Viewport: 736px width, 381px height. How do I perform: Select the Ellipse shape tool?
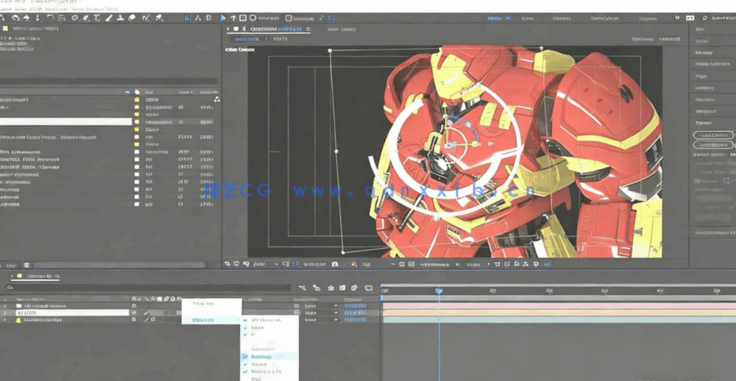[75, 18]
